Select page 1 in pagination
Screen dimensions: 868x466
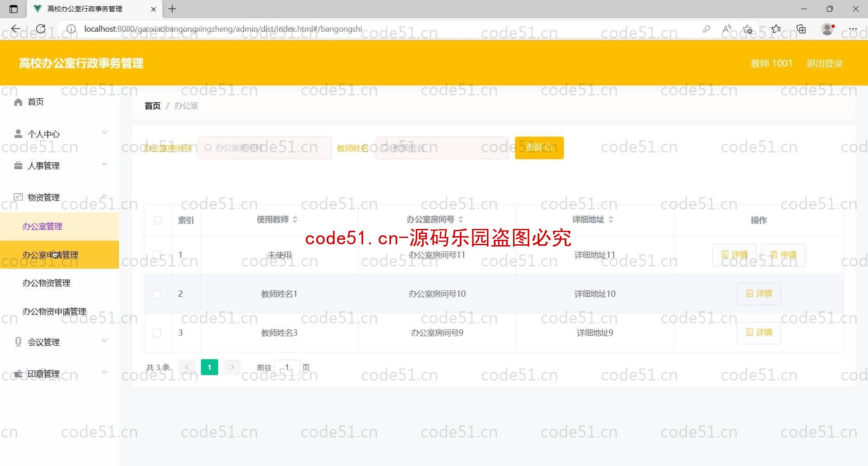coord(209,367)
